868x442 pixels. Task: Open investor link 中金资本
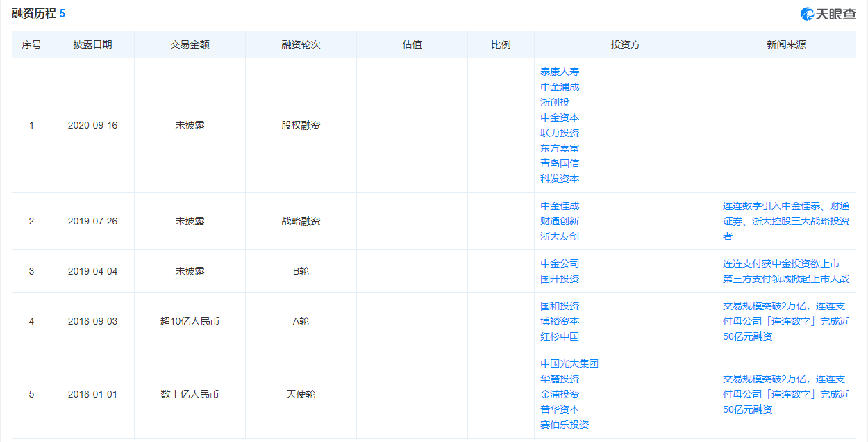point(560,117)
